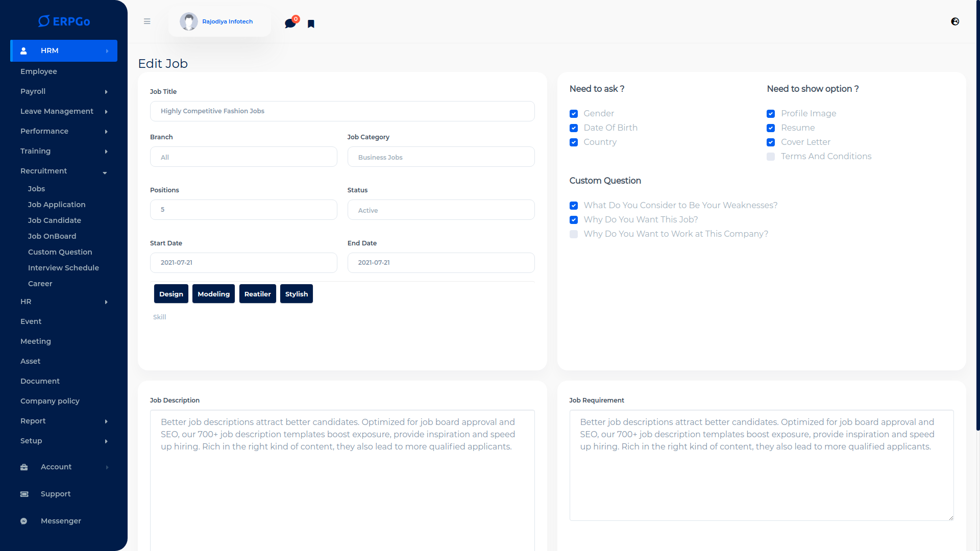Click the page vertical scrollbar
The height and width of the screenshot is (551, 980).
tap(977, 214)
